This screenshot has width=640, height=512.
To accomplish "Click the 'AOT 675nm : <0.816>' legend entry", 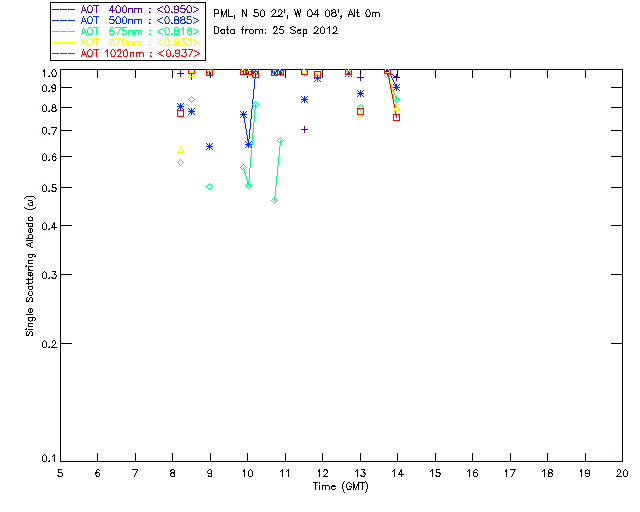I will [x=126, y=31].
